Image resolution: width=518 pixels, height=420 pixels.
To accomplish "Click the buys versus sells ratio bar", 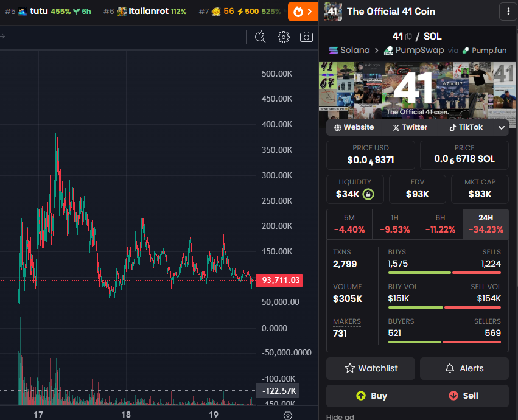I will pyautogui.click(x=445, y=273).
